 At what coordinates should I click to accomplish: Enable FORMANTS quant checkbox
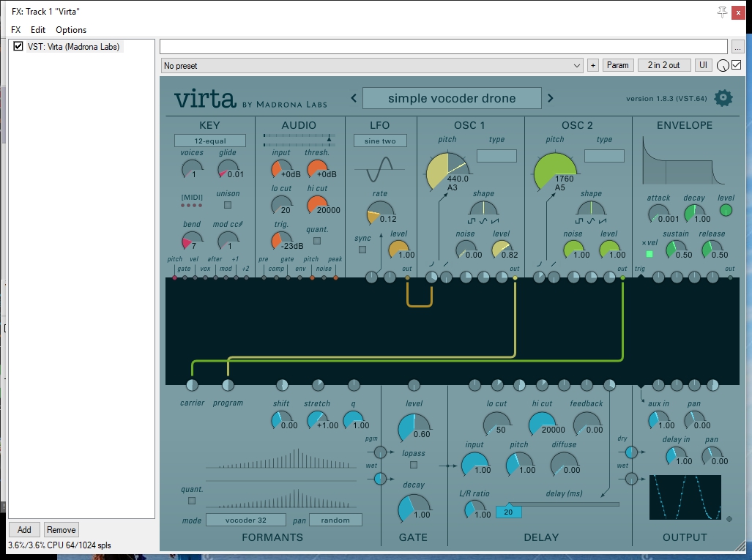pyautogui.click(x=192, y=501)
